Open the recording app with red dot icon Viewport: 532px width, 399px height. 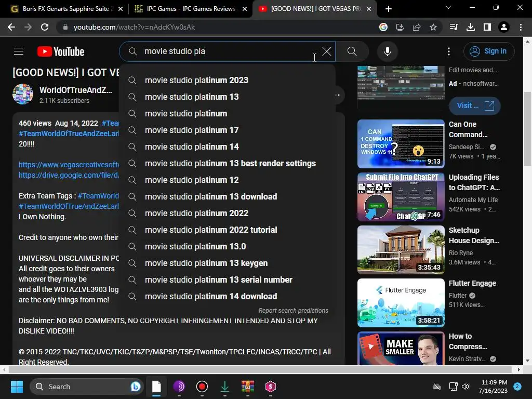click(202, 387)
